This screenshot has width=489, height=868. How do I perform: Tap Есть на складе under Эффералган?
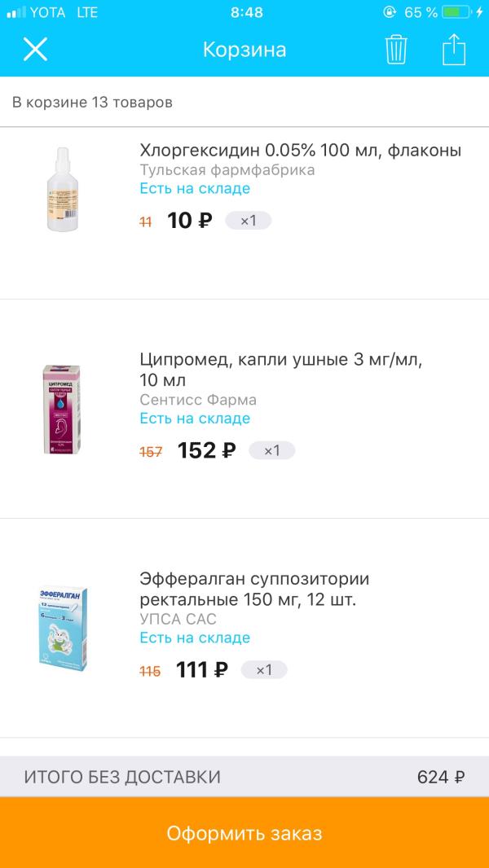point(195,638)
